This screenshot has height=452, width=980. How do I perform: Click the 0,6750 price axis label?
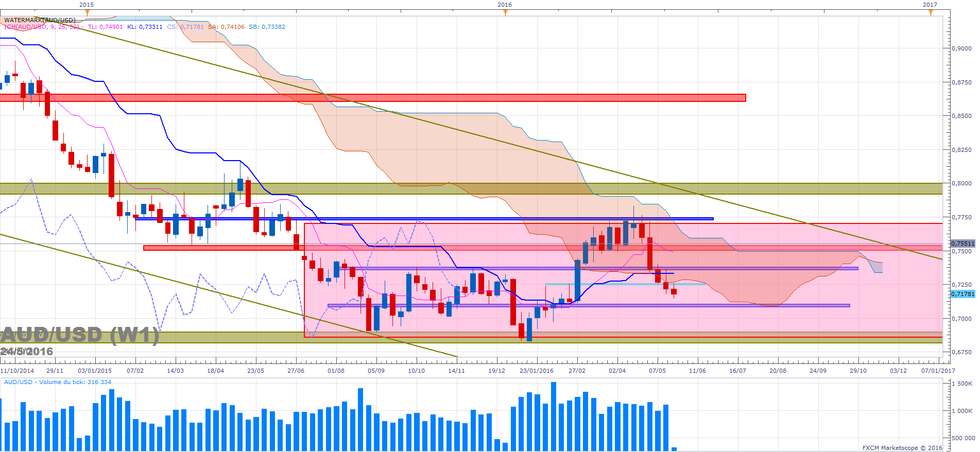tap(961, 352)
